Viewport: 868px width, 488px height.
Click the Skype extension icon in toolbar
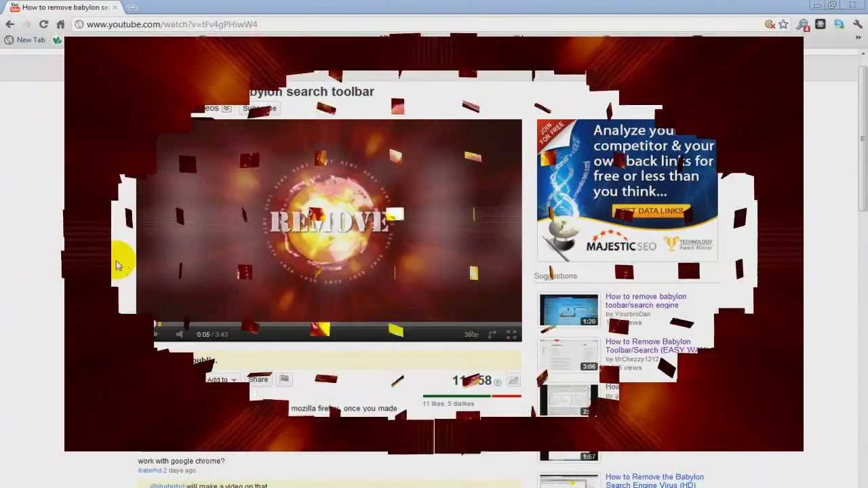(x=839, y=24)
